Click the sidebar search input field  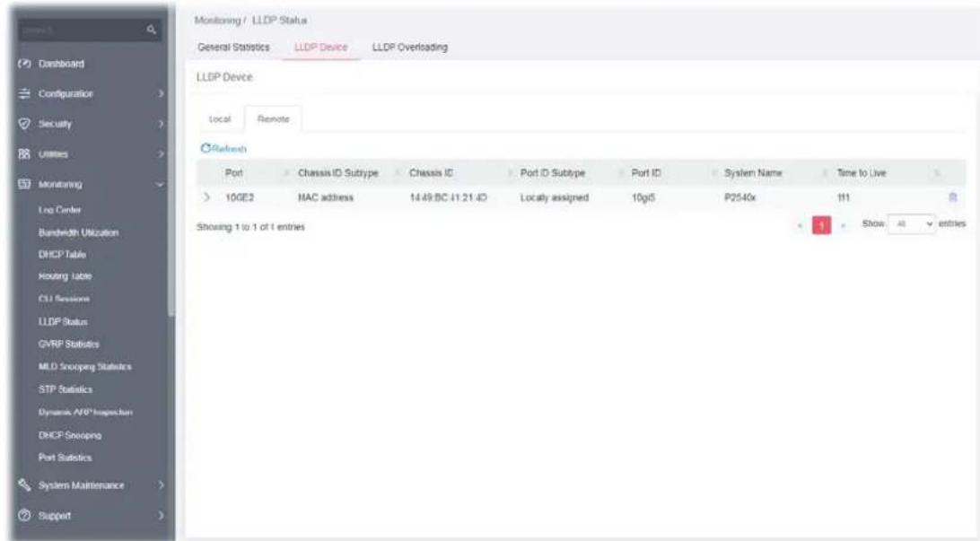tap(82, 30)
